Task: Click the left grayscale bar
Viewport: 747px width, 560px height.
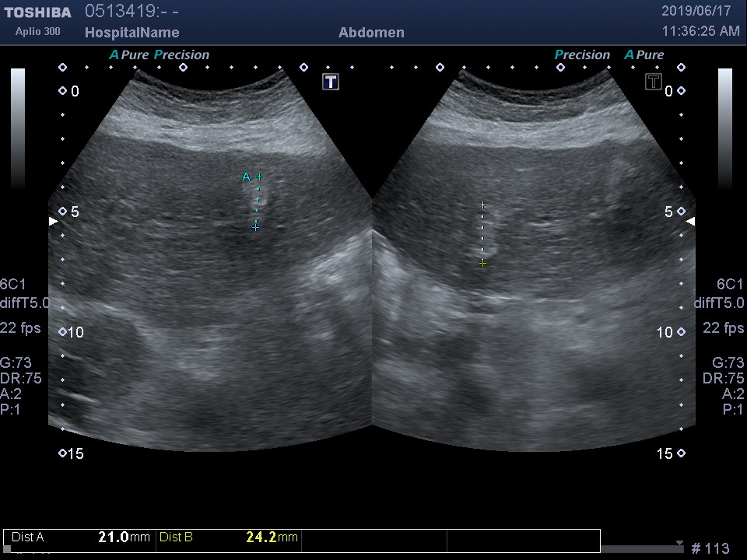Action: click(x=18, y=128)
